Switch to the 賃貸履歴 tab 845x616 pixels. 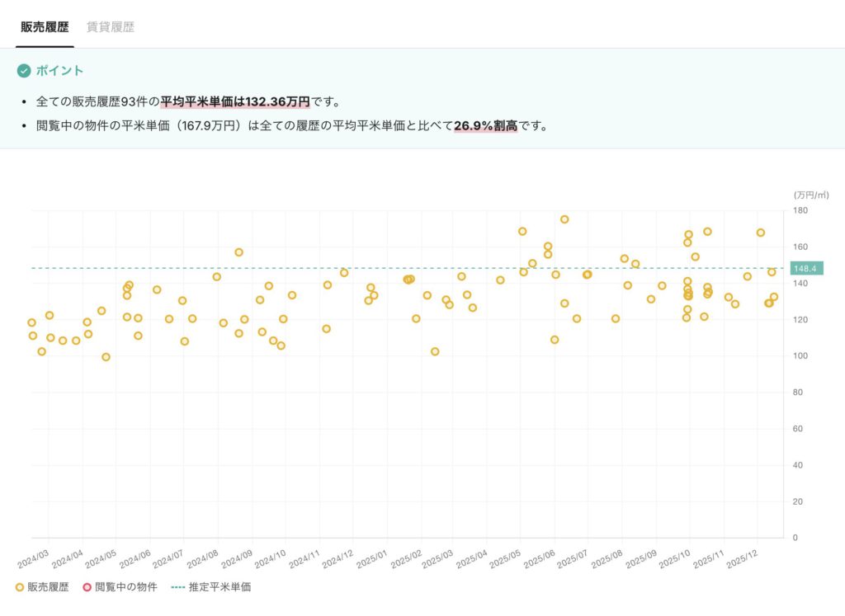click(111, 27)
